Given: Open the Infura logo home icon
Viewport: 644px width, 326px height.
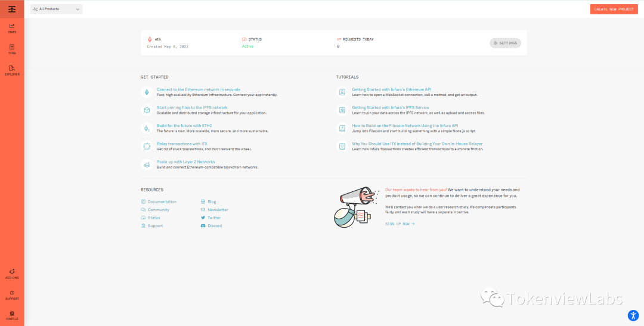Looking at the screenshot, I should pyautogui.click(x=12, y=9).
